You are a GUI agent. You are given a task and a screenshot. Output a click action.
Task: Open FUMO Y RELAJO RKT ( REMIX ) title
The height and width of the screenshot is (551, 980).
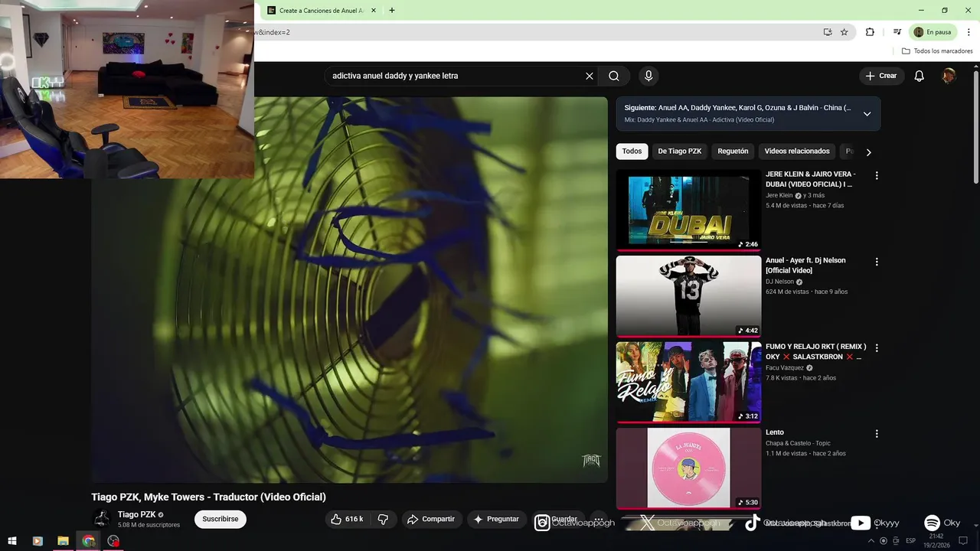pos(815,351)
